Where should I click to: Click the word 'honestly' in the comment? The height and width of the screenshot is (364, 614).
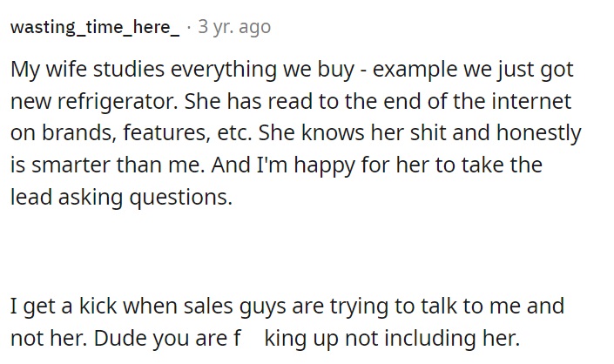(x=539, y=133)
